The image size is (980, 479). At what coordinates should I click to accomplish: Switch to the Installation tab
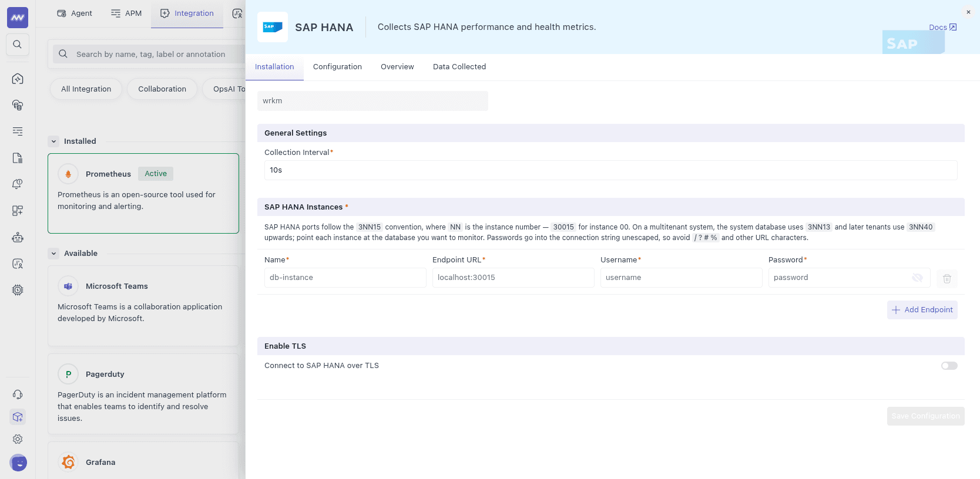point(274,67)
